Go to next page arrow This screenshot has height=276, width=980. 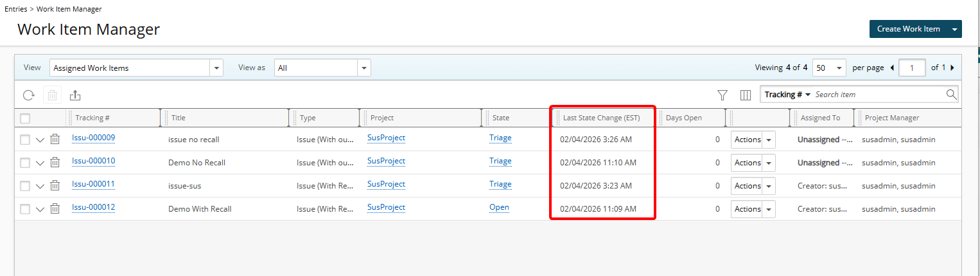click(x=952, y=68)
